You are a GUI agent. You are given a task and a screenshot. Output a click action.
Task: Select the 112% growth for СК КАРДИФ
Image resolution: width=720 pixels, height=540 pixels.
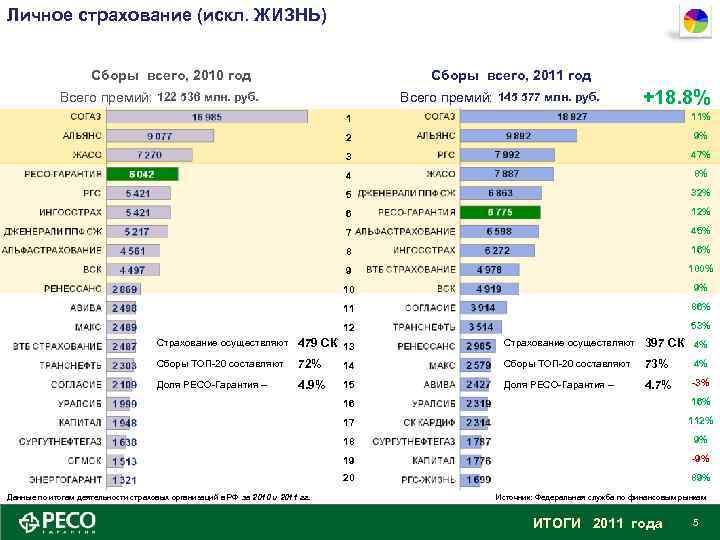701,420
